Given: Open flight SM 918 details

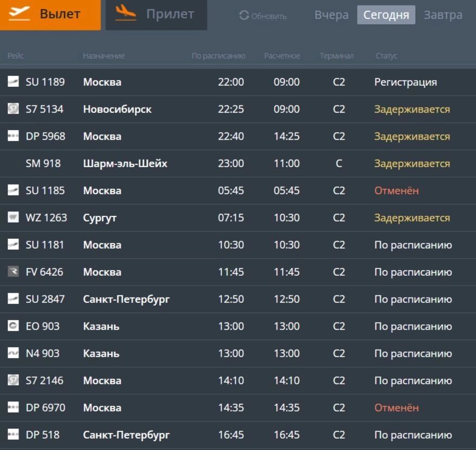Looking at the screenshot, I should pyautogui.click(x=238, y=163).
